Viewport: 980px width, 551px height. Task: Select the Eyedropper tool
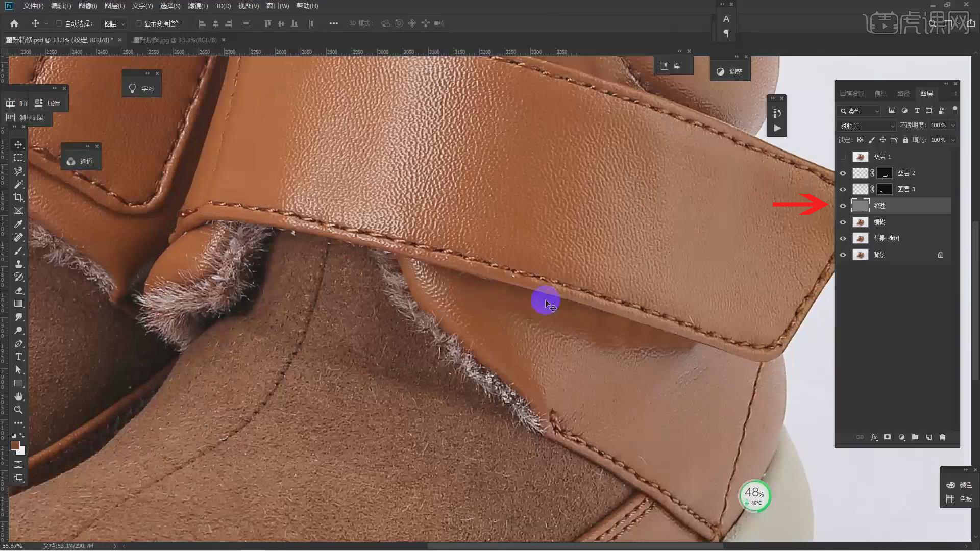click(x=18, y=224)
